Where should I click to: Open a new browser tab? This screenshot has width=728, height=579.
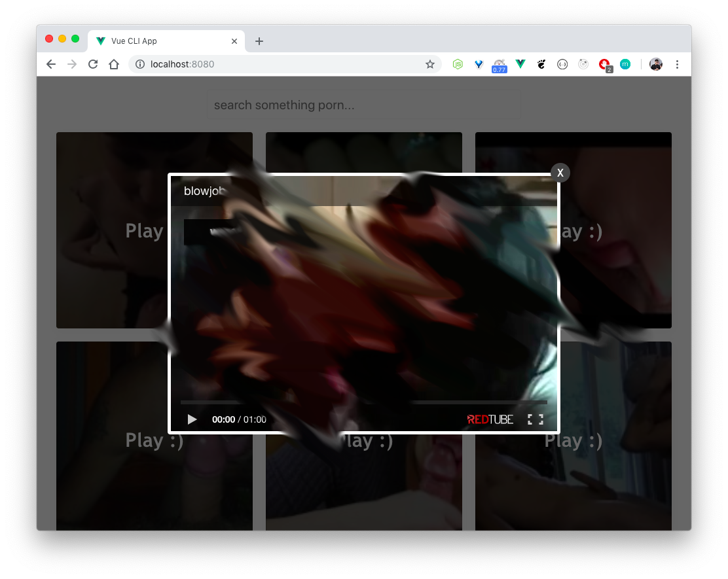click(x=259, y=41)
